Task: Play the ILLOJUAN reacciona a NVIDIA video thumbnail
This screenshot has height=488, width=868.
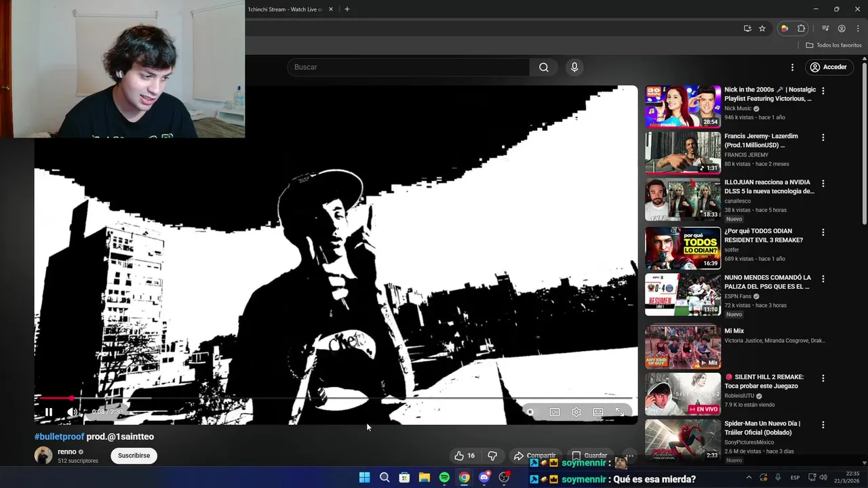Action: click(683, 199)
